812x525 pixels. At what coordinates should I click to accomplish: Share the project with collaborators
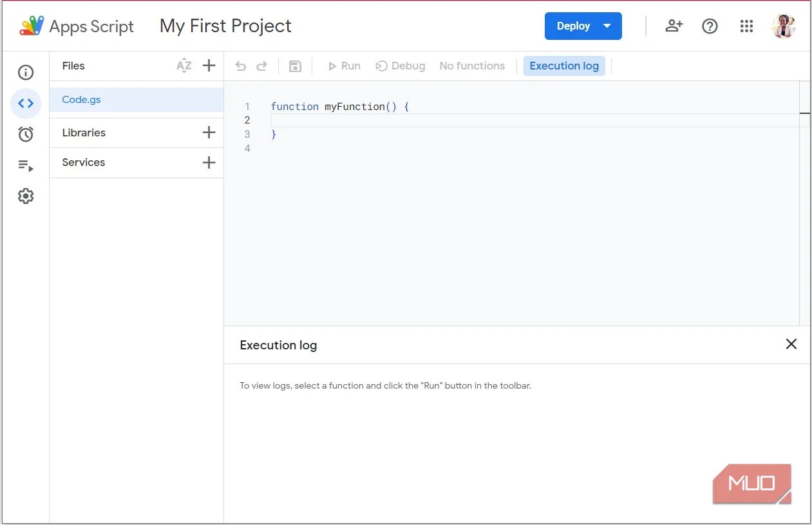(x=674, y=26)
